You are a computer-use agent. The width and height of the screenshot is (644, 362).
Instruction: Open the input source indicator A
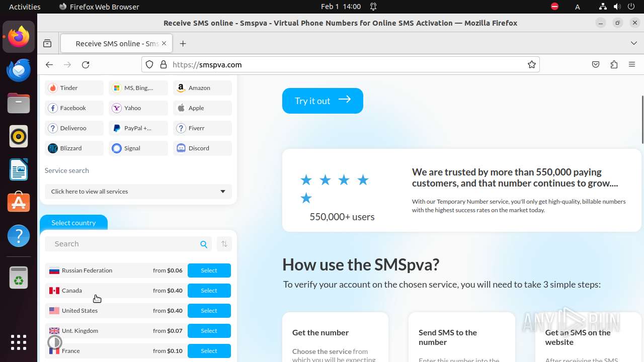click(578, 7)
